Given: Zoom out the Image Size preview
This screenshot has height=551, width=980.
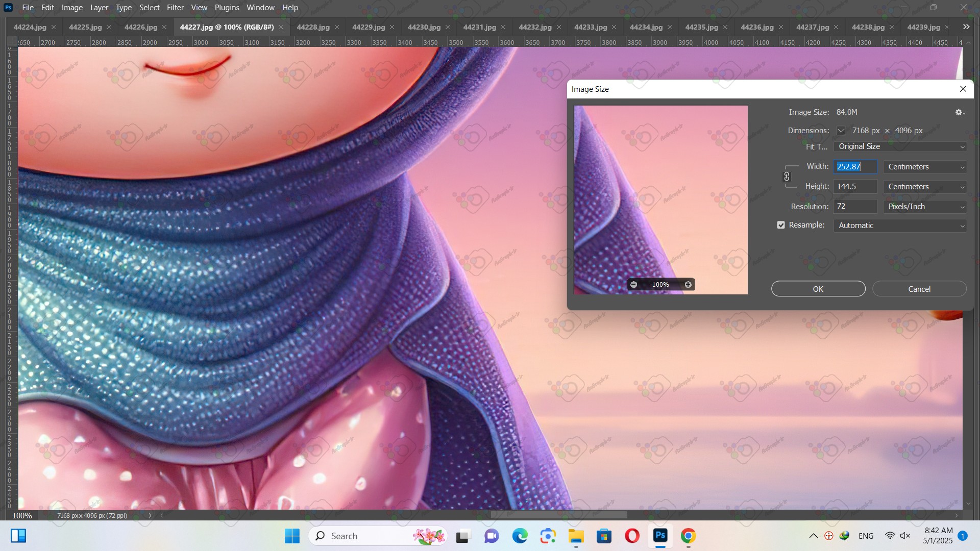Looking at the screenshot, I should coord(633,285).
